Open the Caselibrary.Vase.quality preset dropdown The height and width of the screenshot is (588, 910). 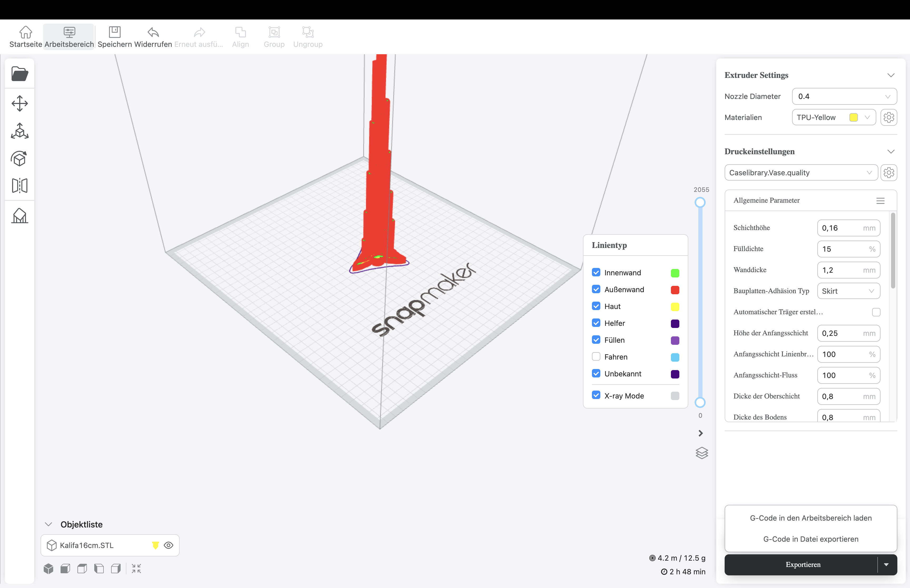(801, 173)
